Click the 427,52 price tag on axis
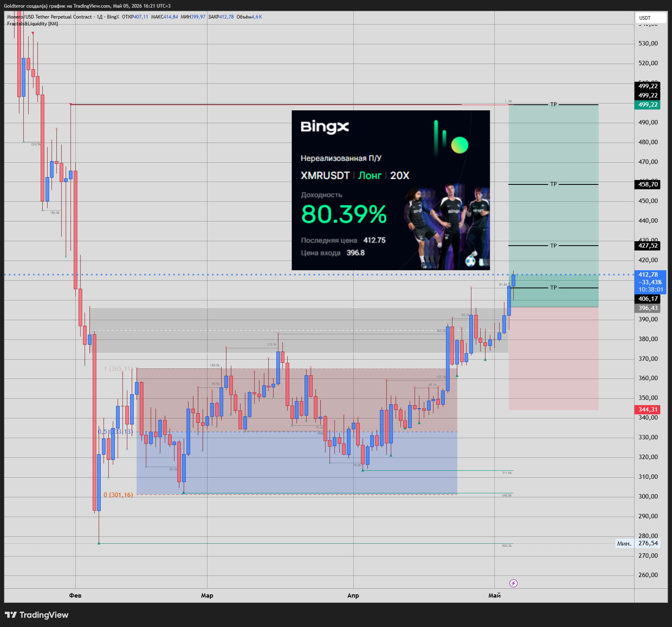 (647, 246)
